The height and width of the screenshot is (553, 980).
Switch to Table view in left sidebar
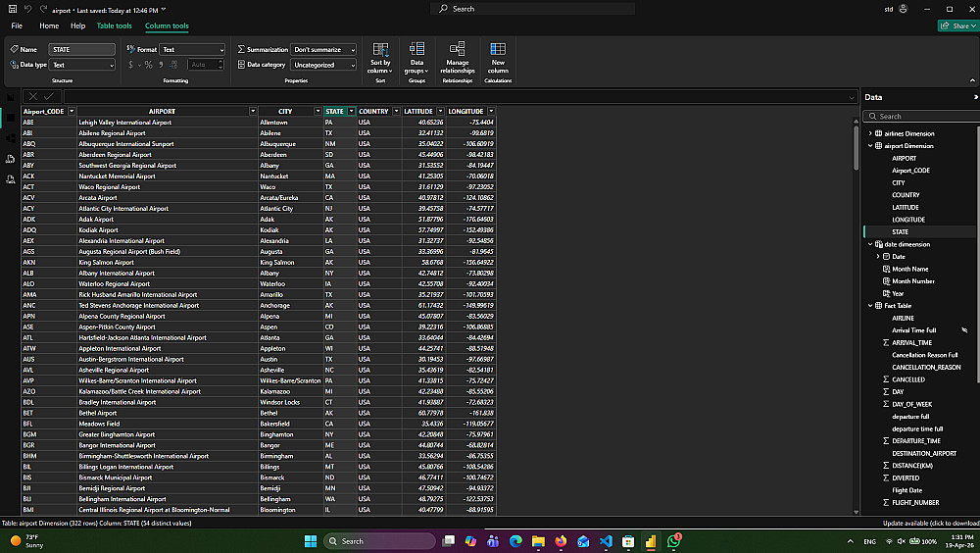coord(11,118)
